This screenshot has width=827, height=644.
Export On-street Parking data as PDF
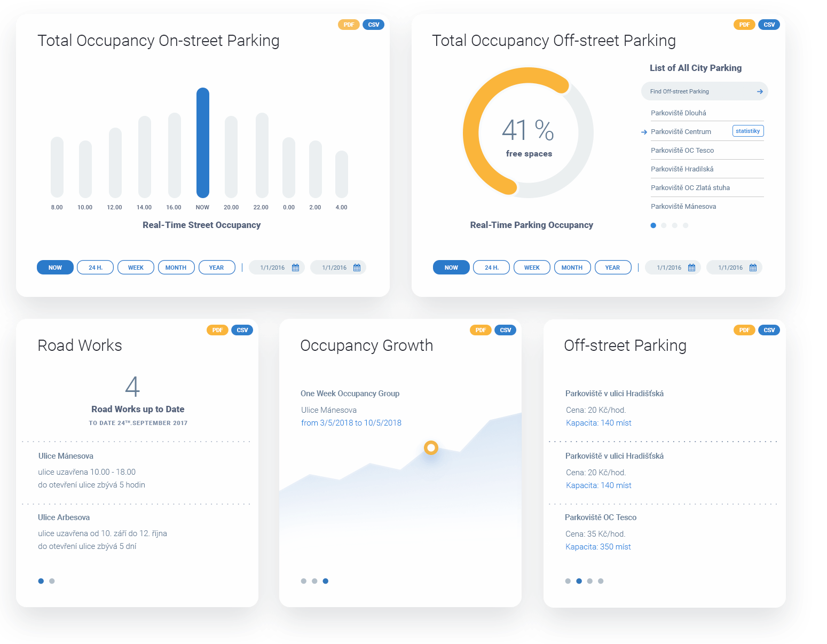(x=349, y=24)
